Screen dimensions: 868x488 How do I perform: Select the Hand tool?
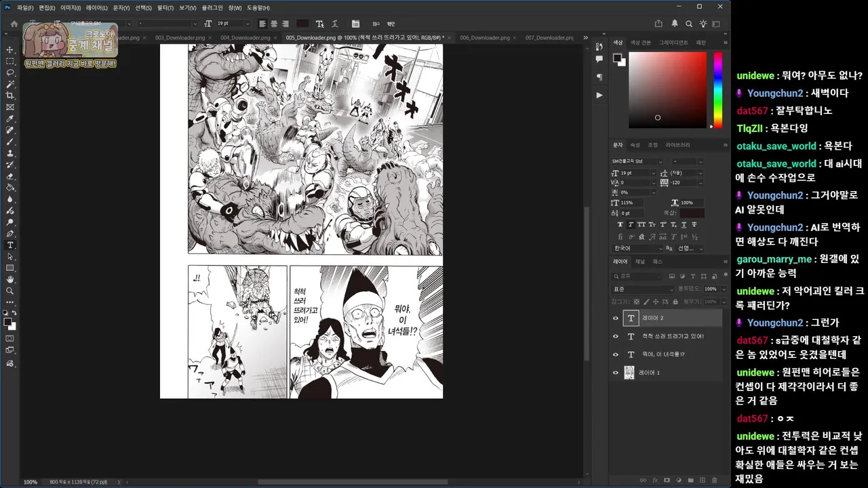pos(10,279)
